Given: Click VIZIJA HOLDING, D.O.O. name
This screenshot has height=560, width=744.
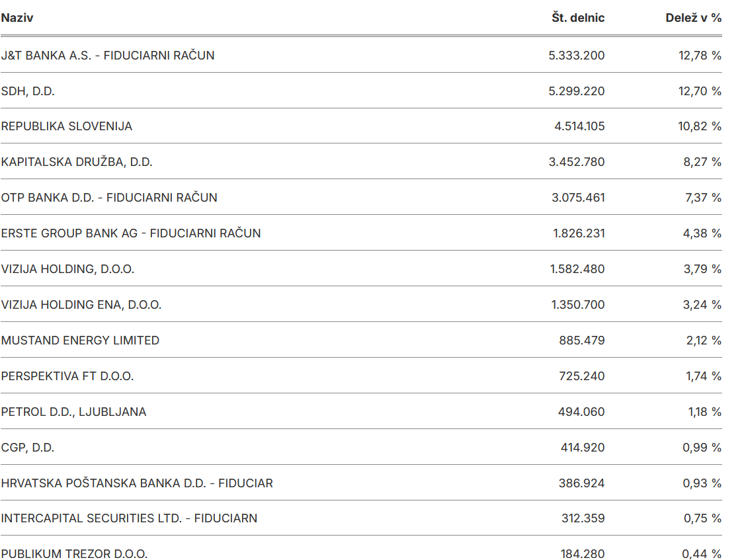Looking at the screenshot, I should tap(68, 269).
